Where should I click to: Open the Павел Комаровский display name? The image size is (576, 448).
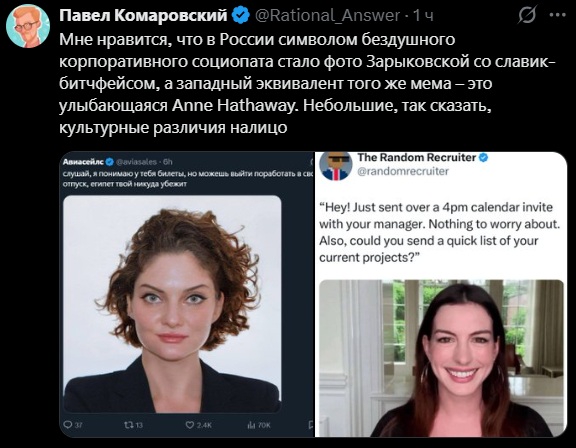point(143,15)
